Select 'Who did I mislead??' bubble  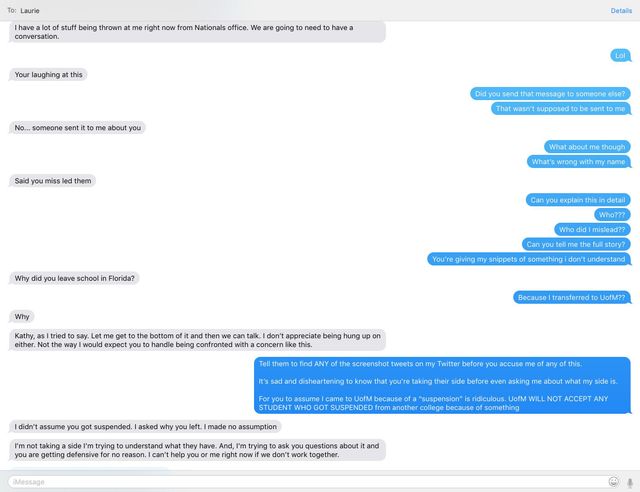pyautogui.click(x=592, y=229)
